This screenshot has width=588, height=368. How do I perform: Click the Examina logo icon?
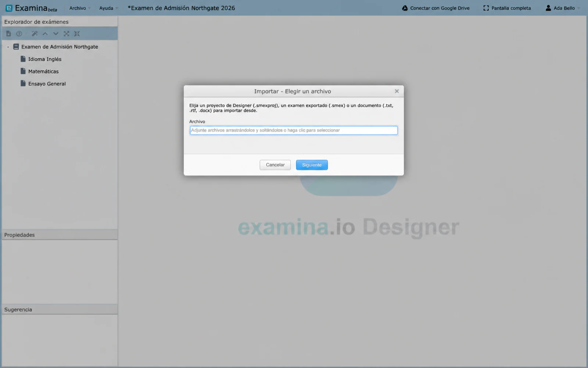(9, 8)
